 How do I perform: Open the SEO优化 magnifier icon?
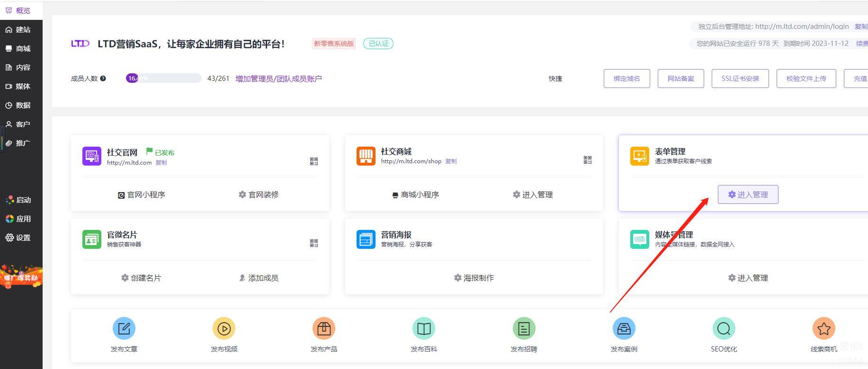724,328
